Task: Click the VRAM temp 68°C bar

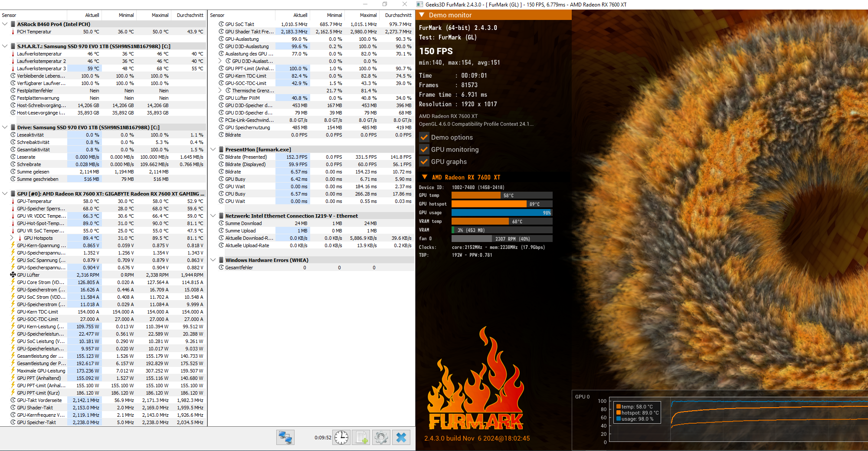Action: [x=502, y=222]
